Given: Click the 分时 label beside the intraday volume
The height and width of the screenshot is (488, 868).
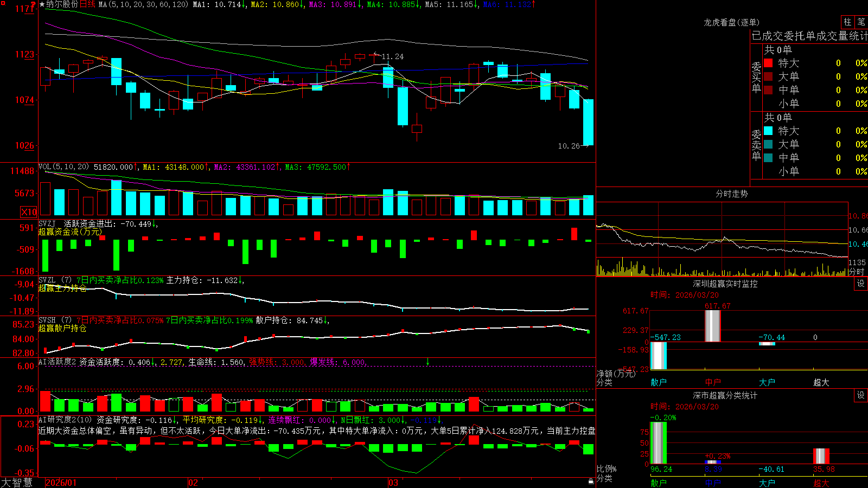Looking at the screenshot, I should tap(856, 272).
